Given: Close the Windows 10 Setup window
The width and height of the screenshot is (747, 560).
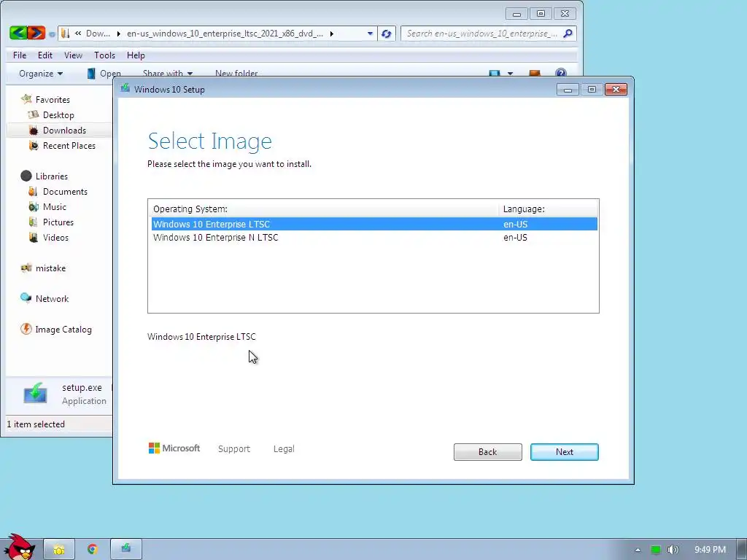Looking at the screenshot, I should [616, 90].
